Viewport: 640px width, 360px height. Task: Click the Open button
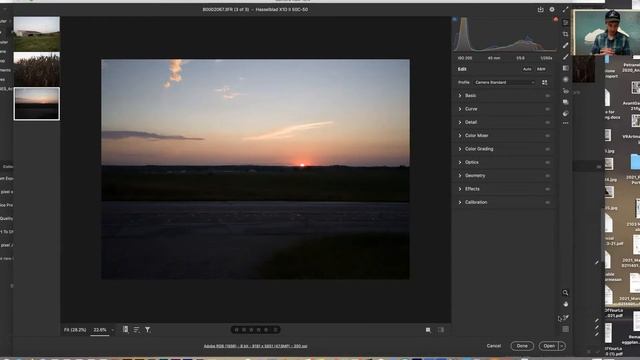click(x=549, y=346)
